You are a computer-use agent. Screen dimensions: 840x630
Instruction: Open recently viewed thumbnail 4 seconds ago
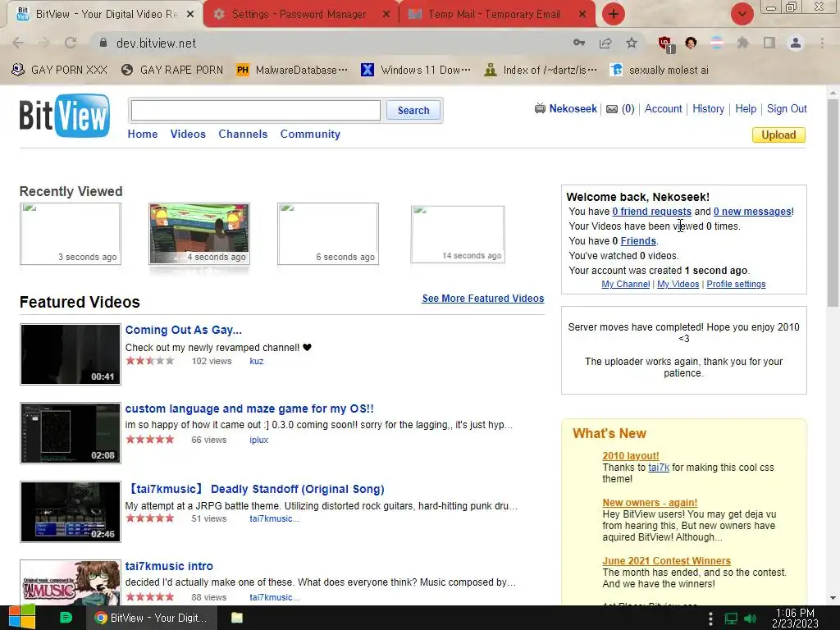[x=199, y=234]
